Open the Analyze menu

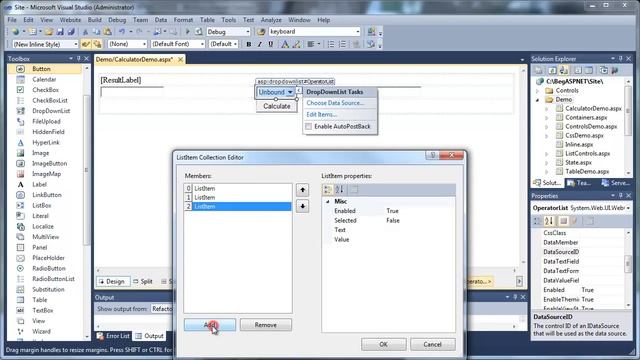point(271,20)
